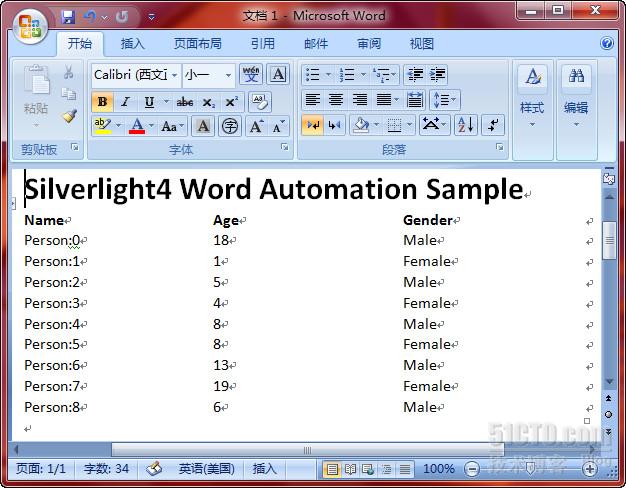Sort the selected text A to Z

pyautogui.click(x=466, y=125)
